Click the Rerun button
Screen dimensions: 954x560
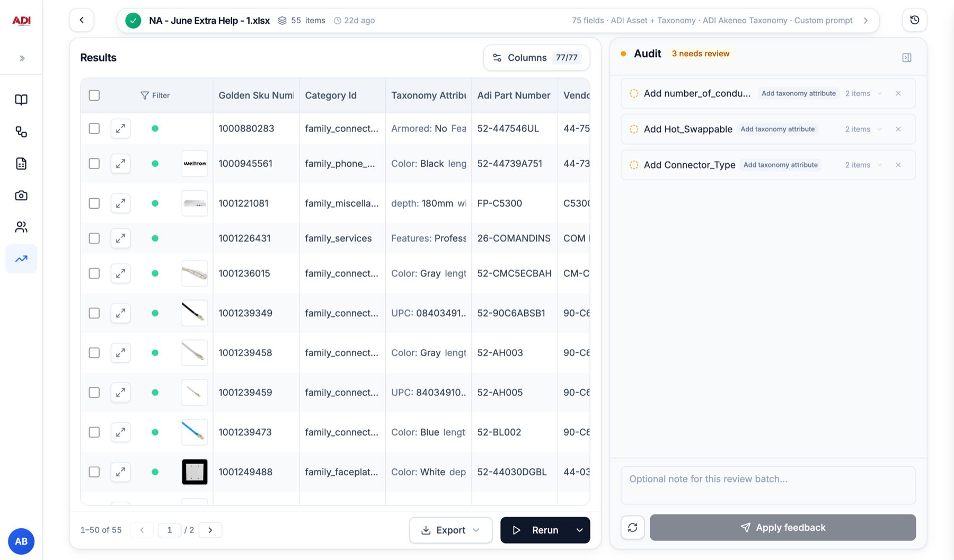[x=536, y=530]
